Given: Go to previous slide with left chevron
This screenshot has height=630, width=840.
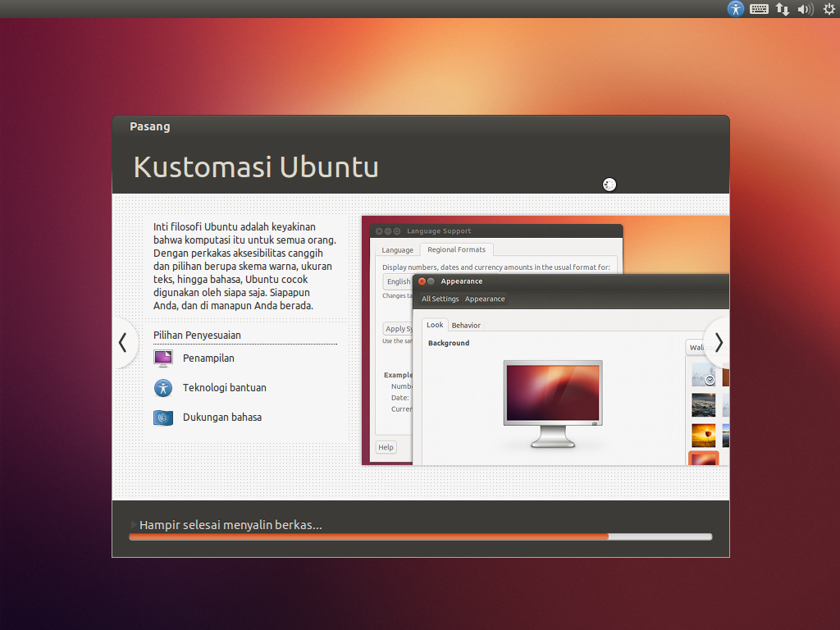Looking at the screenshot, I should tap(123, 343).
